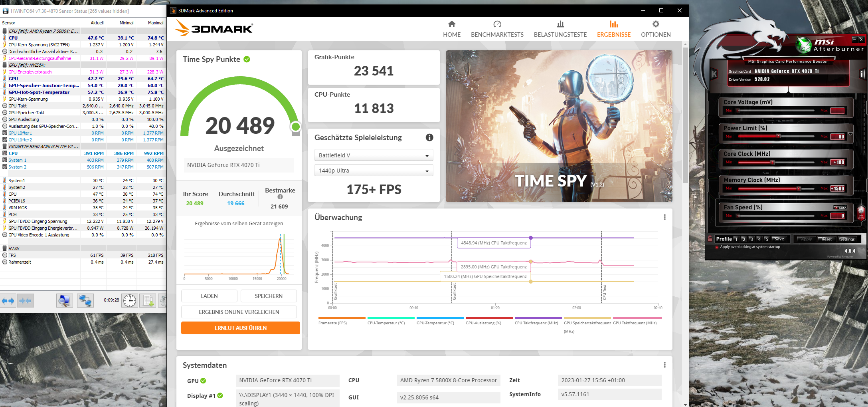Click the Afterburner User Define fan button
This screenshot has height=407, width=868.
coord(861,213)
